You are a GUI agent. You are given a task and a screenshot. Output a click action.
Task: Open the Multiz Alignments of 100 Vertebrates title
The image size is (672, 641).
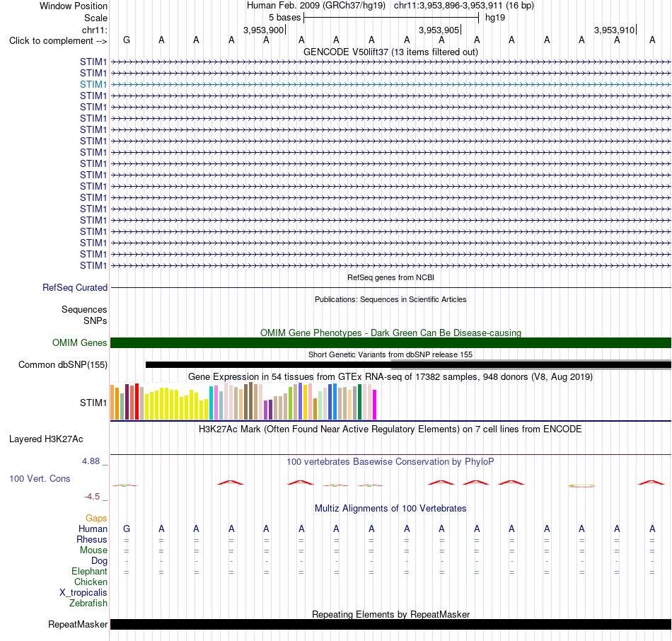[x=390, y=509]
